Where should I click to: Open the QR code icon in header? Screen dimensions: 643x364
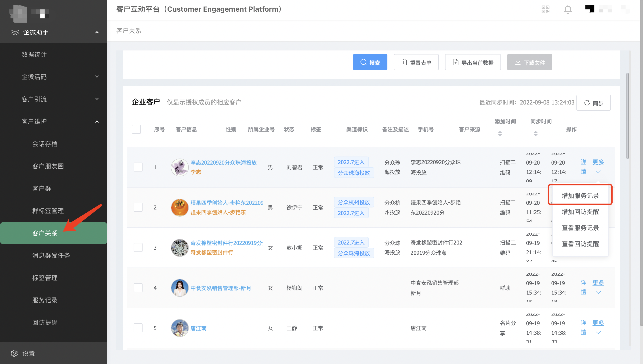545,10
